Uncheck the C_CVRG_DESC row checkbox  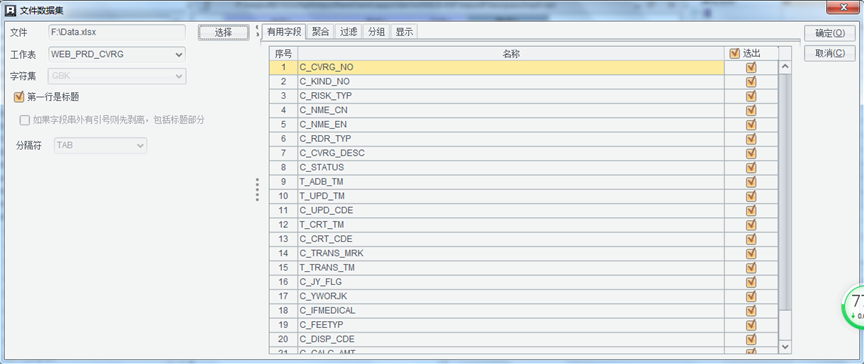[751, 154]
